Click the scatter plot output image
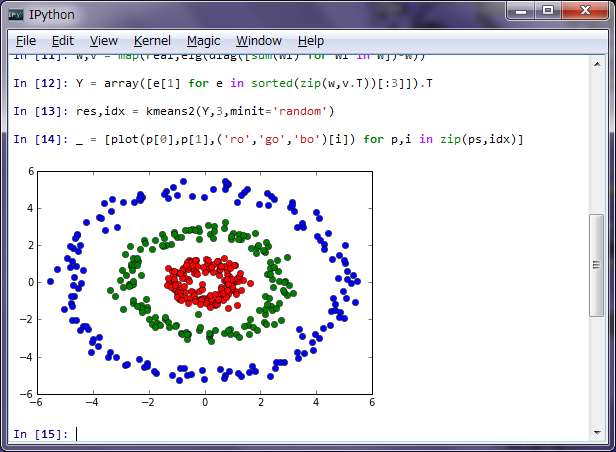The image size is (616, 452). pos(196,286)
